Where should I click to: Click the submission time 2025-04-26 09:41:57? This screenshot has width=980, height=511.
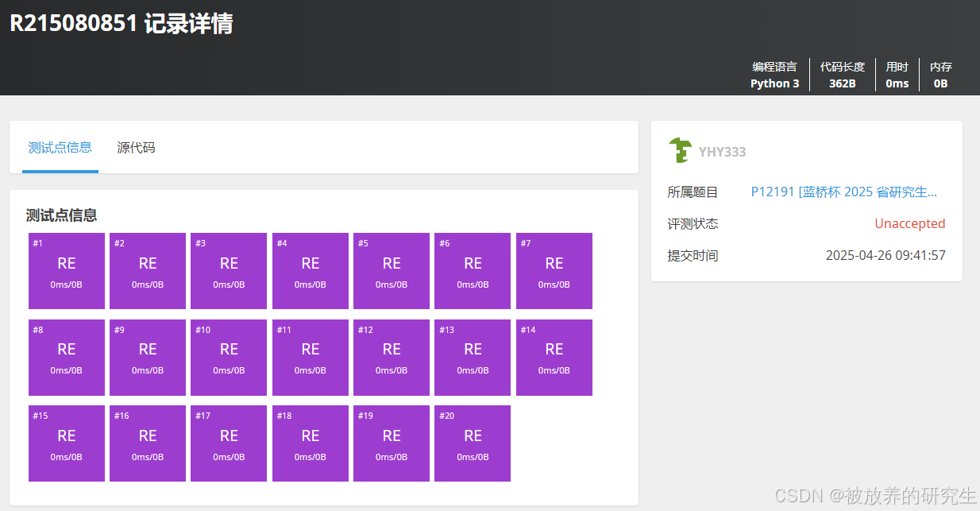(885, 255)
